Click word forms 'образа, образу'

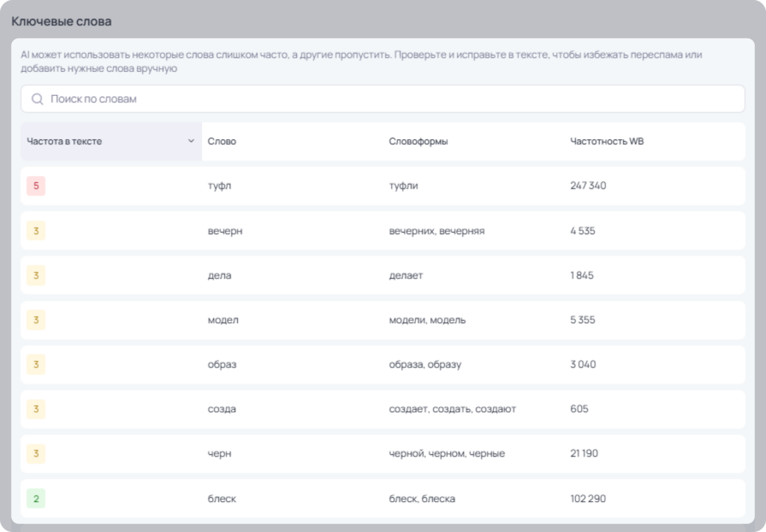[425, 364]
